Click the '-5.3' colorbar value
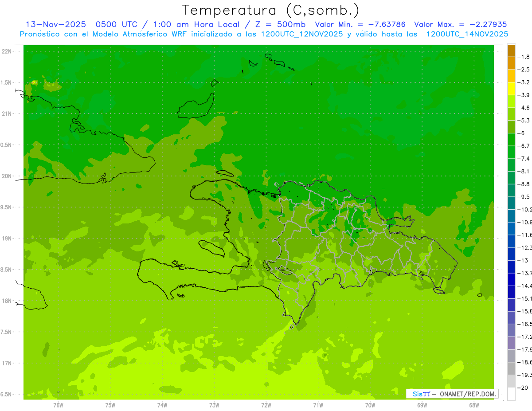 pyautogui.click(x=524, y=121)
